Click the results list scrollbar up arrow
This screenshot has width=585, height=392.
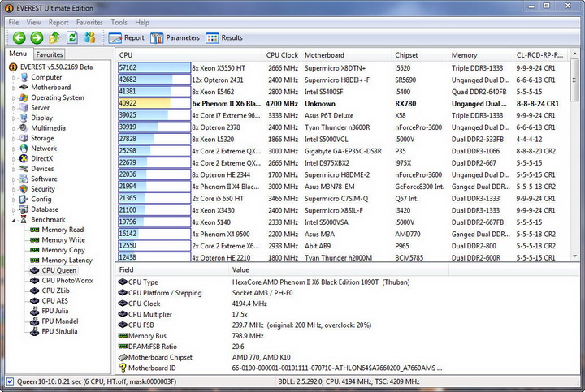pos(574,54)
